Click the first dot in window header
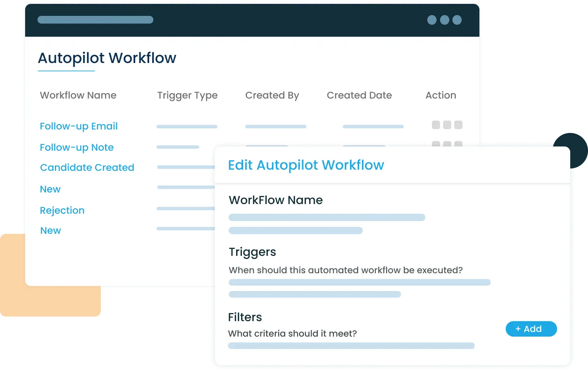Screen dimensions: 588x371 point(432,20)
